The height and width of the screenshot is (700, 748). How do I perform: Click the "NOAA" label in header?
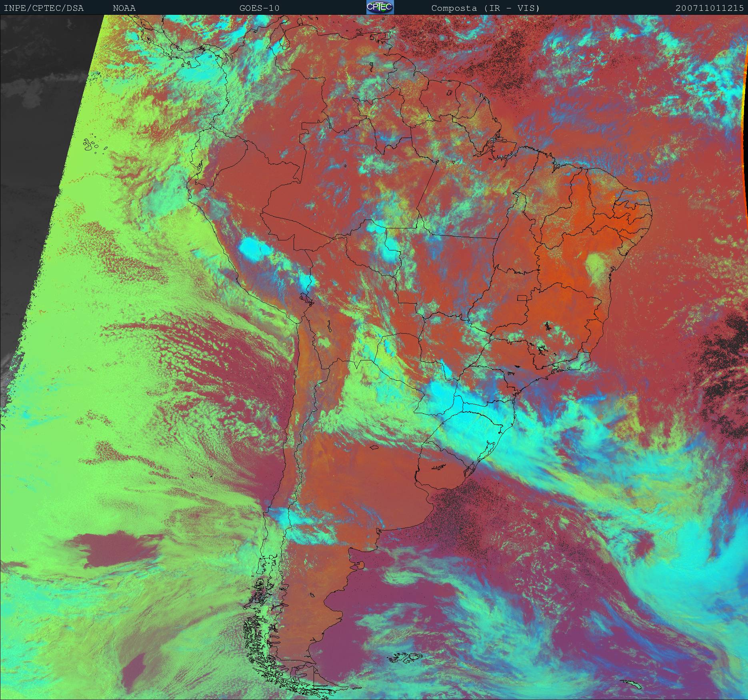[x=124, y=8]
